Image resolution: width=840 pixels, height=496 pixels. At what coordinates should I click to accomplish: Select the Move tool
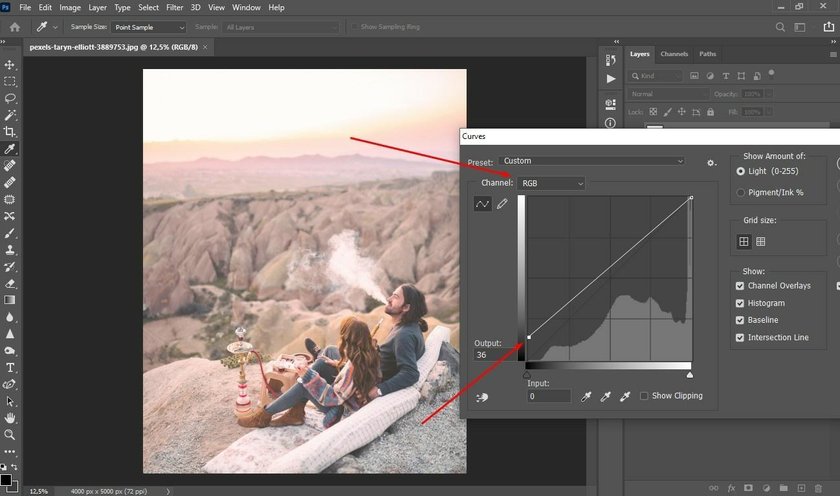[x=10, y=65]
